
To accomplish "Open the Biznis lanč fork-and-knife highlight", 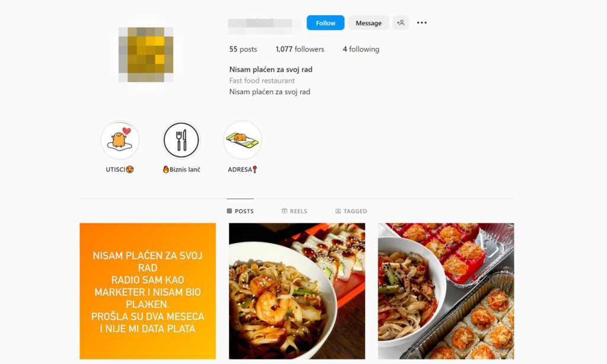I will click(181, 140).
